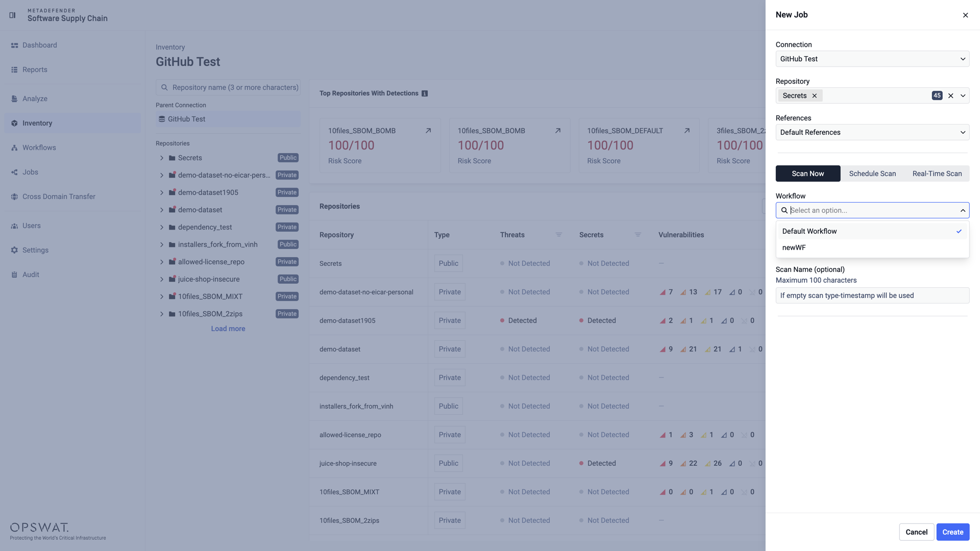Click the search icon in repository search
The height and width of the screenshot is (551, 980).
pos(164,88)
